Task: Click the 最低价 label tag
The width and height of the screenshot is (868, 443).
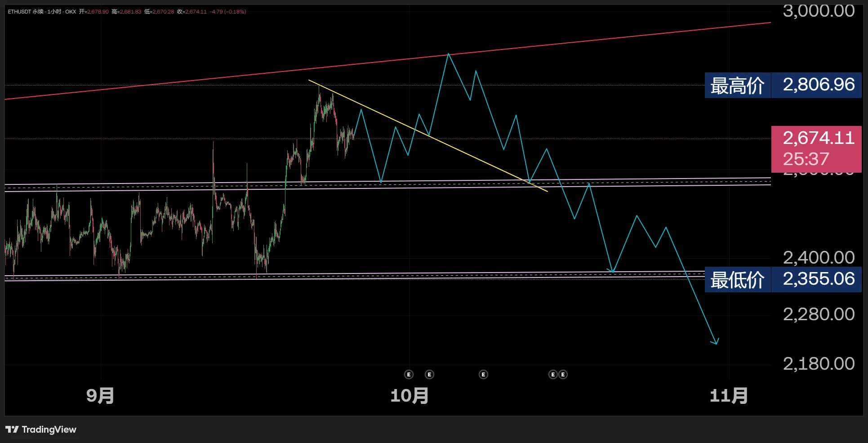Action: (738, 280)
